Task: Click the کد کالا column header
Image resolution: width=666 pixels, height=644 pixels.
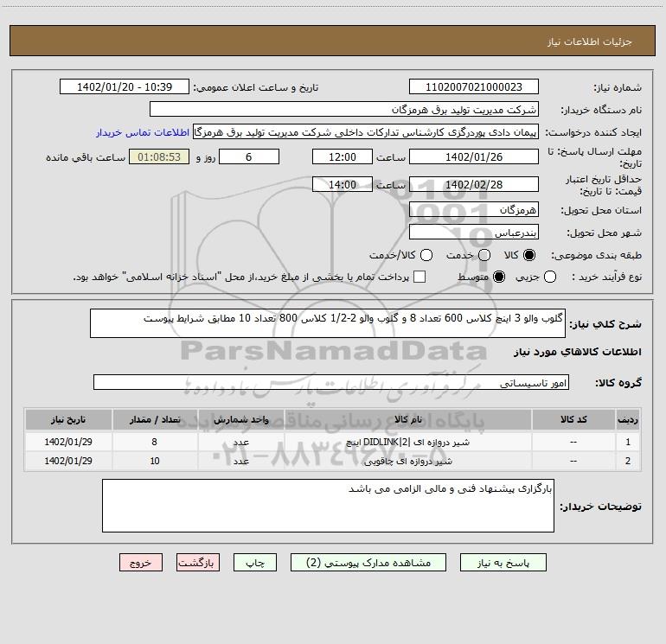Action: point(573,419)
